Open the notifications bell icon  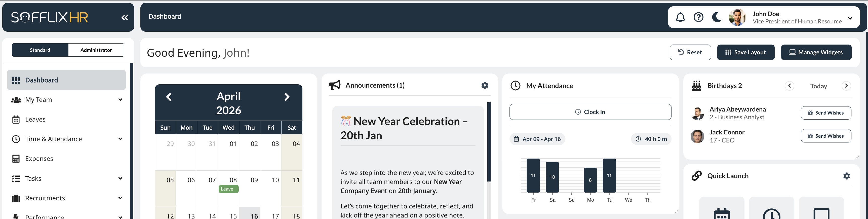(680, 17)
